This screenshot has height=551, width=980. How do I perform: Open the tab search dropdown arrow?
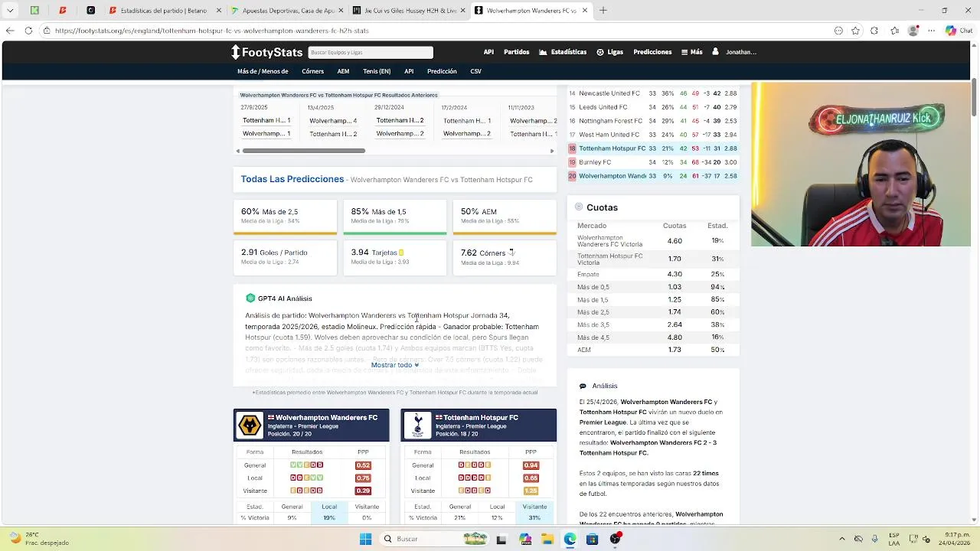coord(10,11)
